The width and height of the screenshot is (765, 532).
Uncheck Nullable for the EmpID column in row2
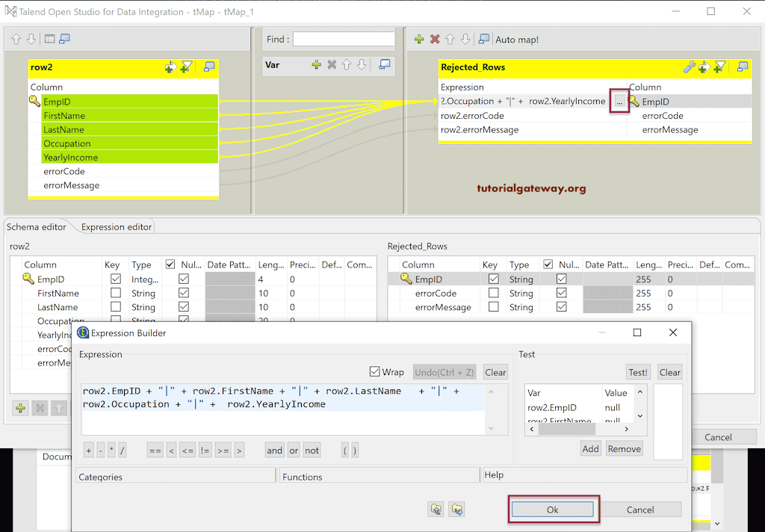pyautogui.click(x=183, y=279)
